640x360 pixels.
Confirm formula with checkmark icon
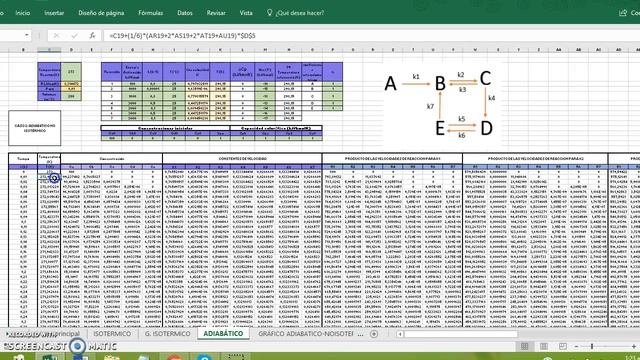[74, 36]
